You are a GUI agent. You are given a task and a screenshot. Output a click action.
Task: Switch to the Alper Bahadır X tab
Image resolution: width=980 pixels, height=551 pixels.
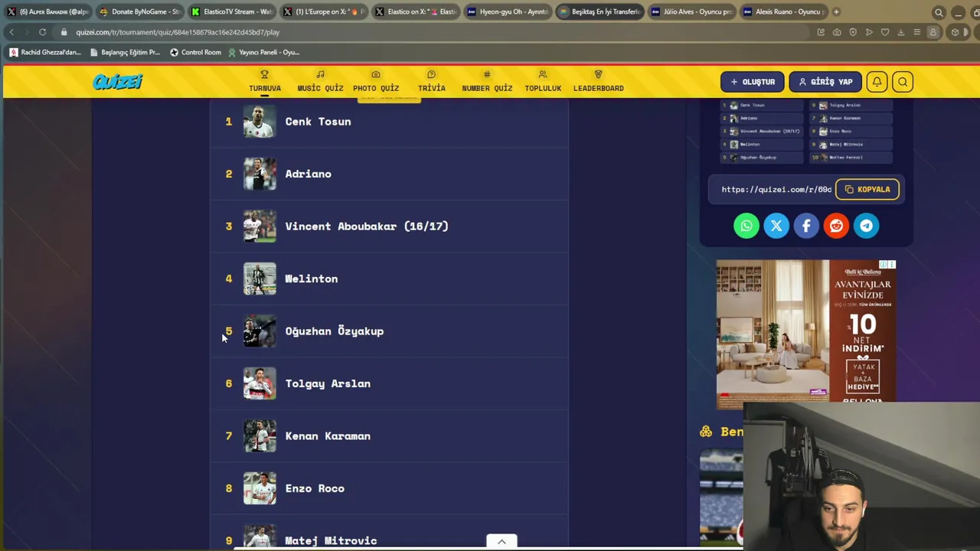(x=48, y=11)
